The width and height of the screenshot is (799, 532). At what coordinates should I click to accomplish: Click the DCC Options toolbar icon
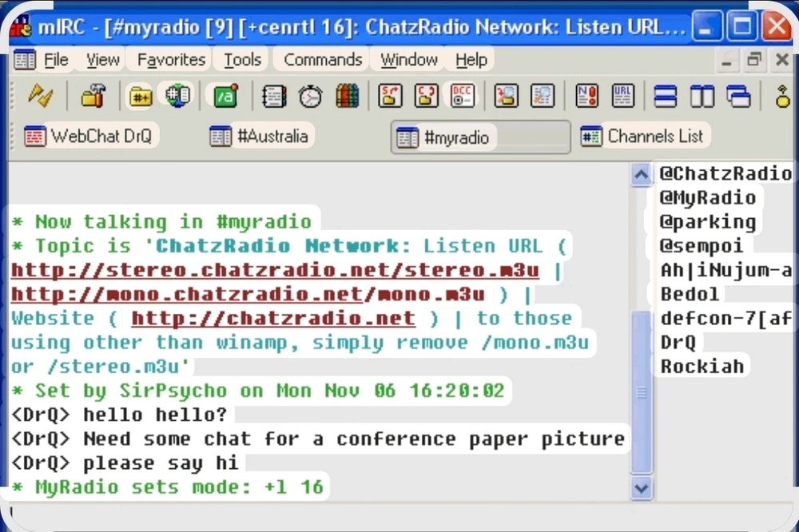[463, 96]
